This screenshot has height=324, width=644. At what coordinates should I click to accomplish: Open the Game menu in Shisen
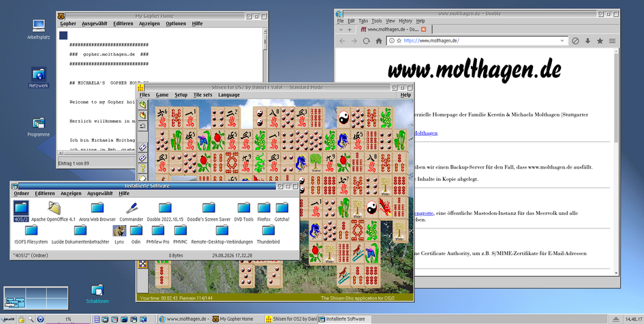click(162, 95)
